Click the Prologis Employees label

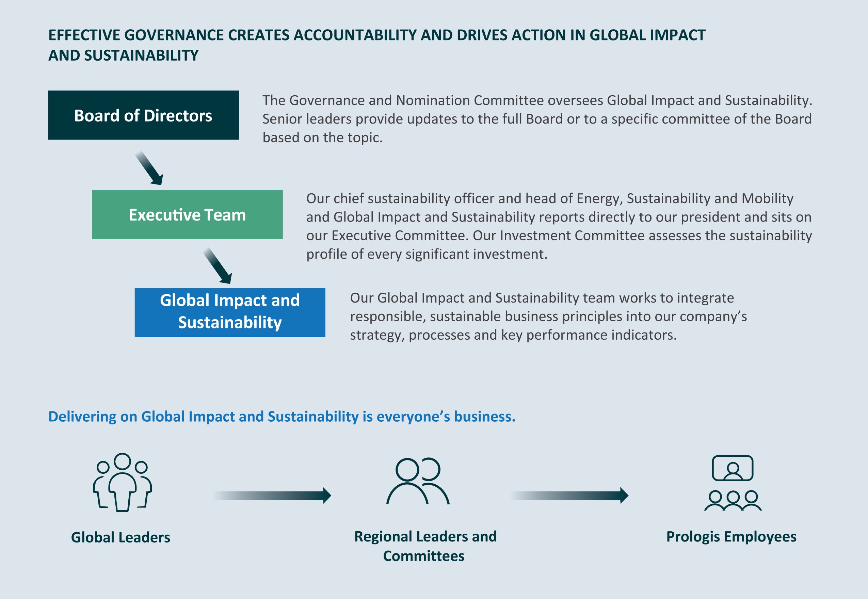tap(731, 537)
